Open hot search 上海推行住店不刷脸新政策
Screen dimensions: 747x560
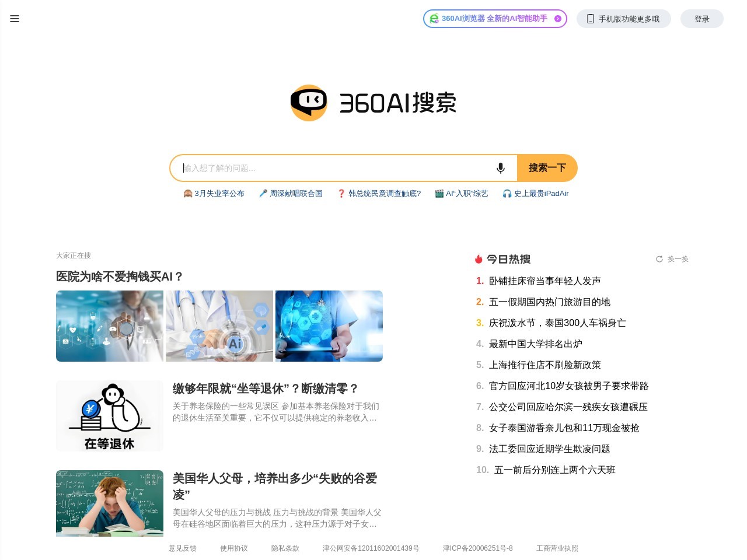click(544, 365)
